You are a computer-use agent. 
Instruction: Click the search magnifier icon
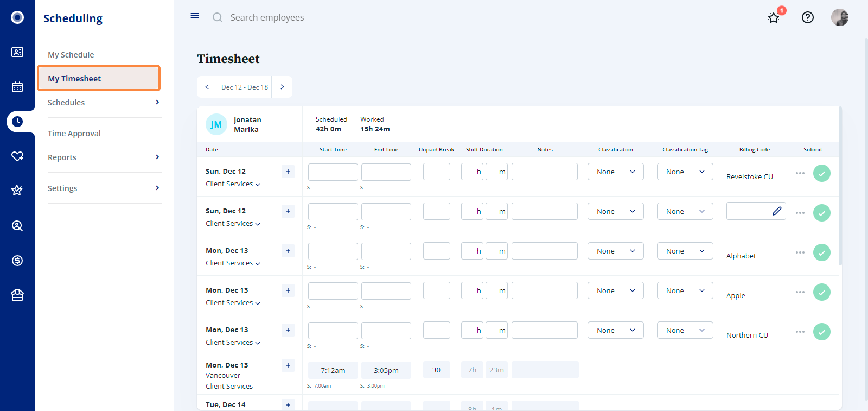(x=217, y=17)
